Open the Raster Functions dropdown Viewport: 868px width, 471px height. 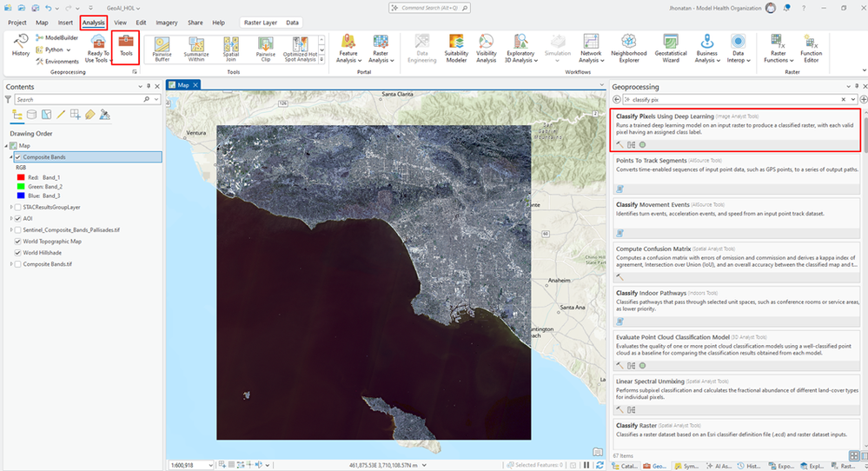(x=779, y=48)
